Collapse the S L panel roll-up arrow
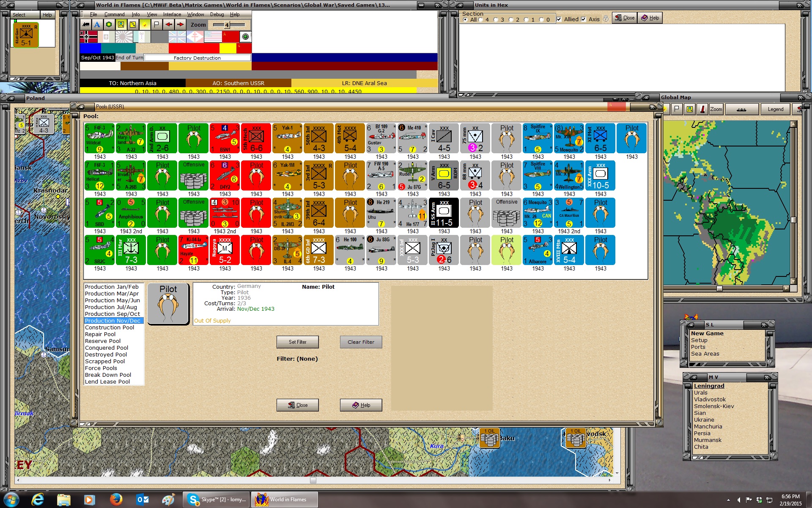The width and height of the screenshot is (812, 508). (x=691, y=325)
